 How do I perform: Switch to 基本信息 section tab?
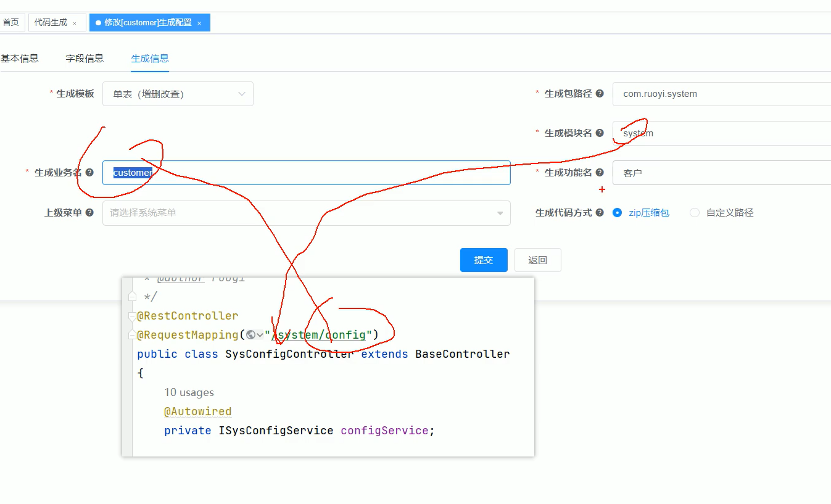click(x=20, y=59)
